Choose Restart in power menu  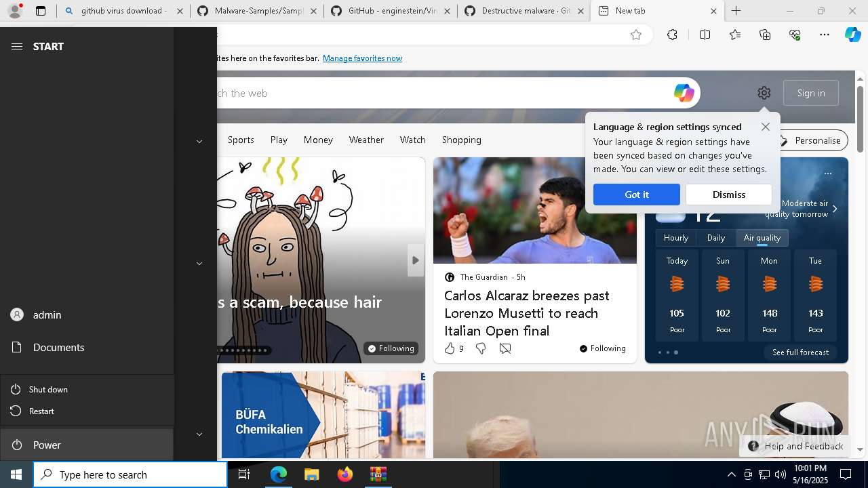pyautogui.click(x=87, y=411)
